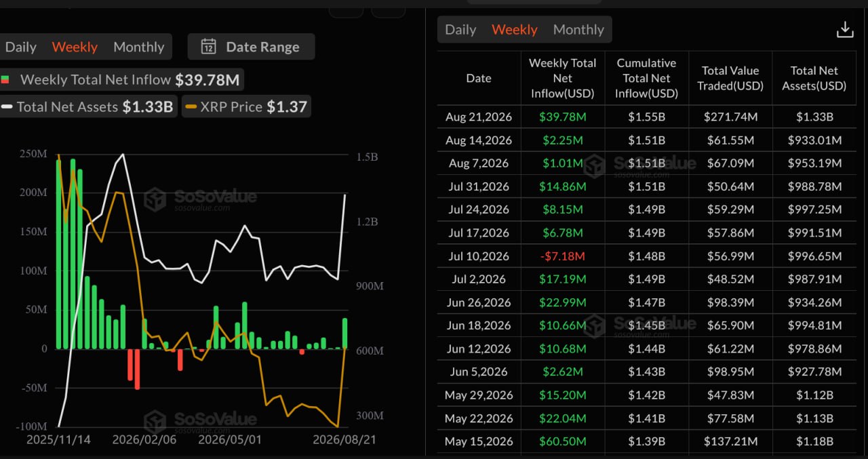
Task: Click the $39.78M inflow table cell
Action: (563, 117)
